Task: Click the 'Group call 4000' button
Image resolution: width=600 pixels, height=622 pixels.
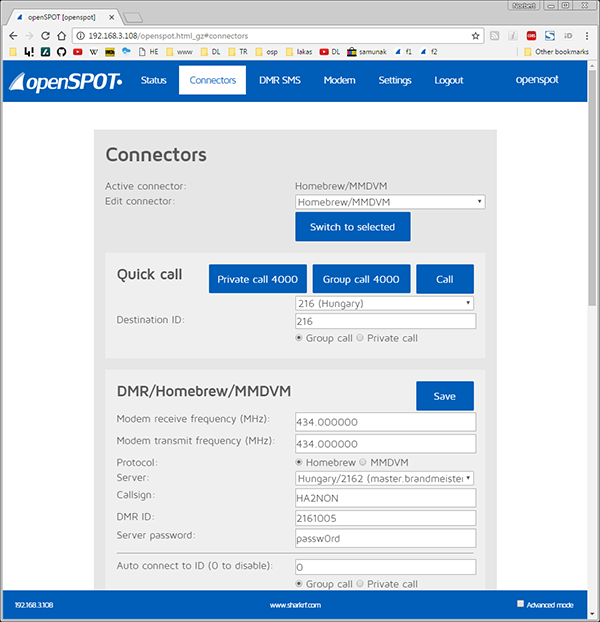Action: pyautogui.click(x=361, y=279)
